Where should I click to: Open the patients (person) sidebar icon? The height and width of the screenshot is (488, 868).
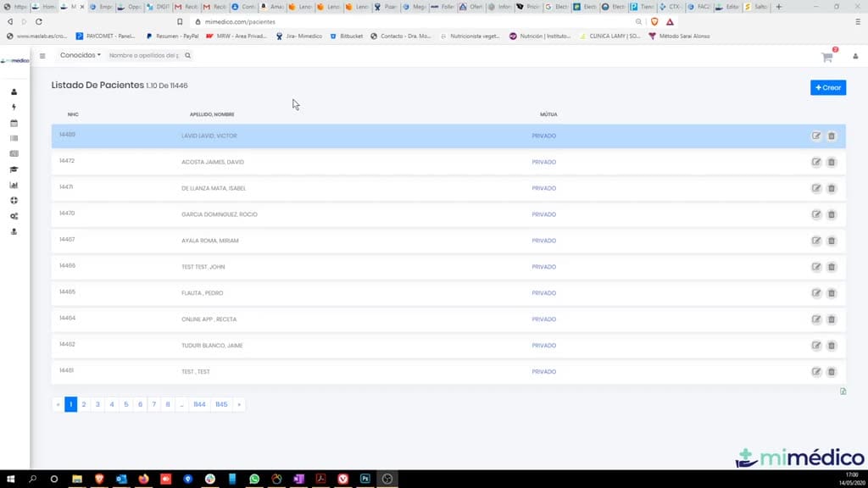click(x=14, y=91)
